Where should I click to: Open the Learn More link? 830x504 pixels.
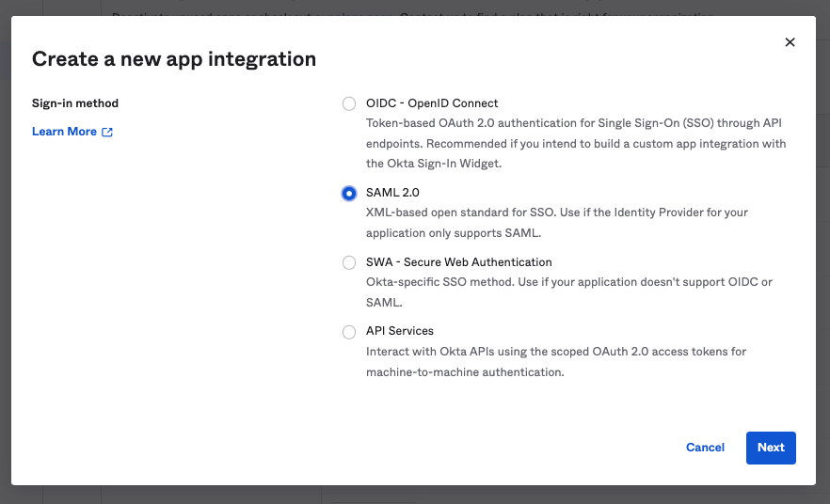64,132
